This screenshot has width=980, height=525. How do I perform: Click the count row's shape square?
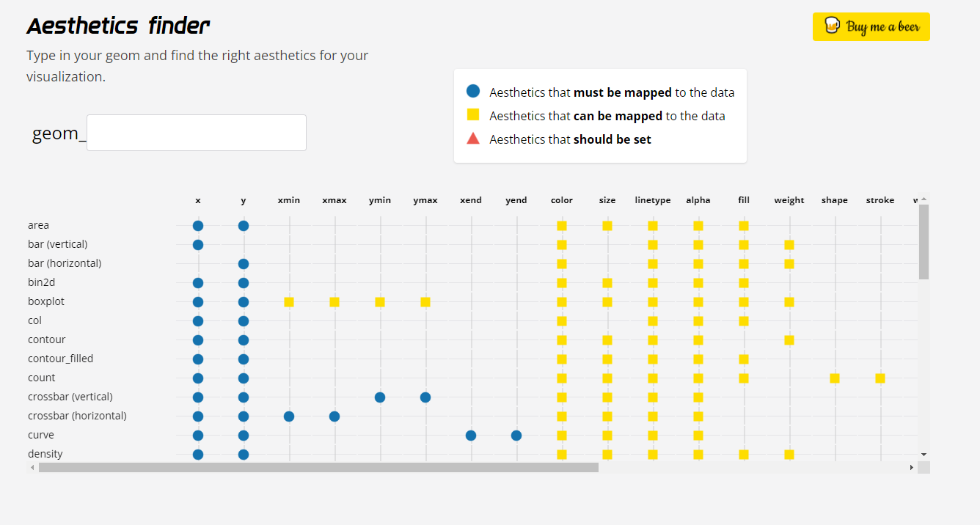pos(835,378)
